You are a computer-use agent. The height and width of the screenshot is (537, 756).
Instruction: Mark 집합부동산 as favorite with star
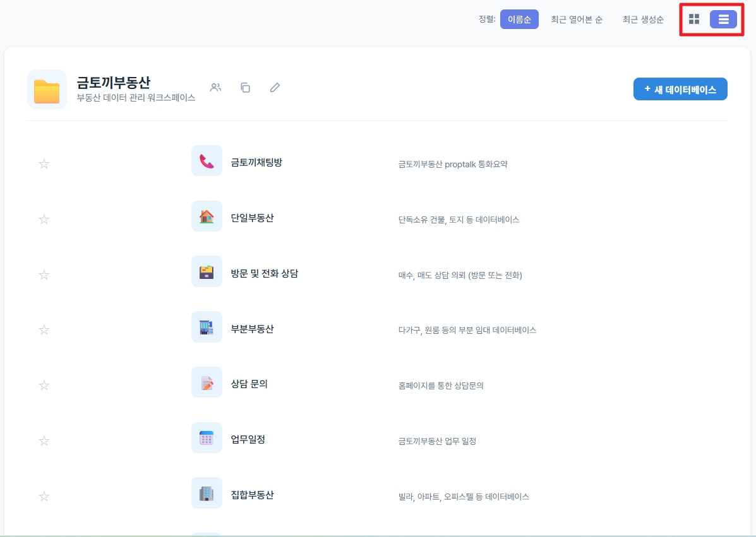click(44, 495)
